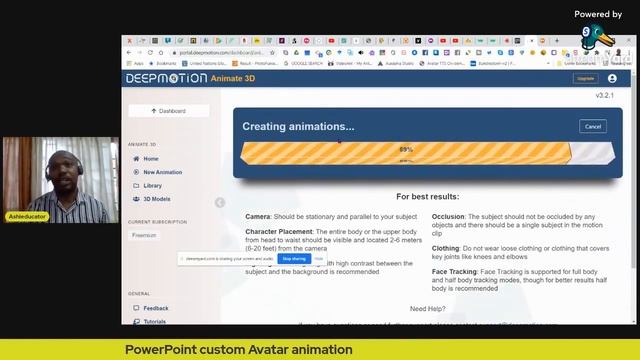Click the 3D Models people icon
Screen dimensions: 640x360
click(x=136, y=199)
